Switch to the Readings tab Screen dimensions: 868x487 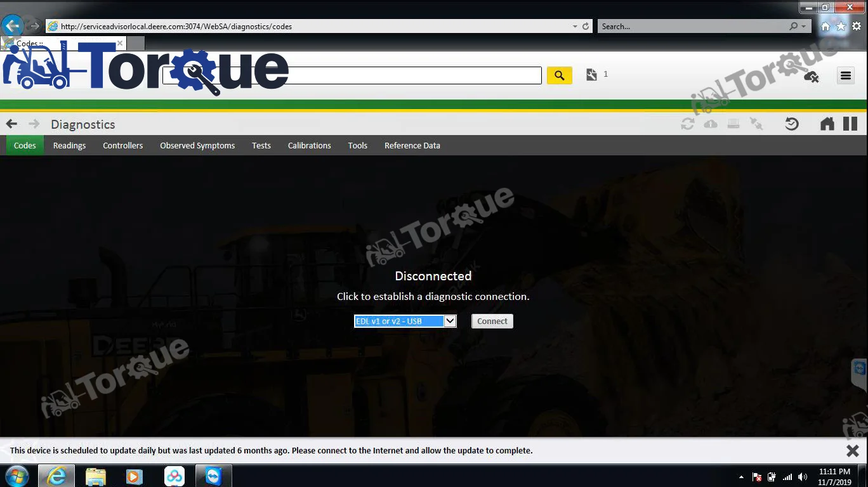click(69, 145)
